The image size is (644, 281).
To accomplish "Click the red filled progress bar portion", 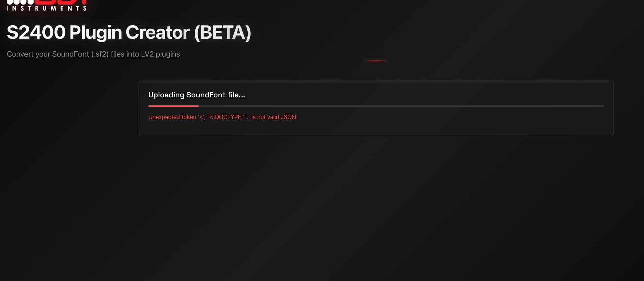I will (173, 106).
